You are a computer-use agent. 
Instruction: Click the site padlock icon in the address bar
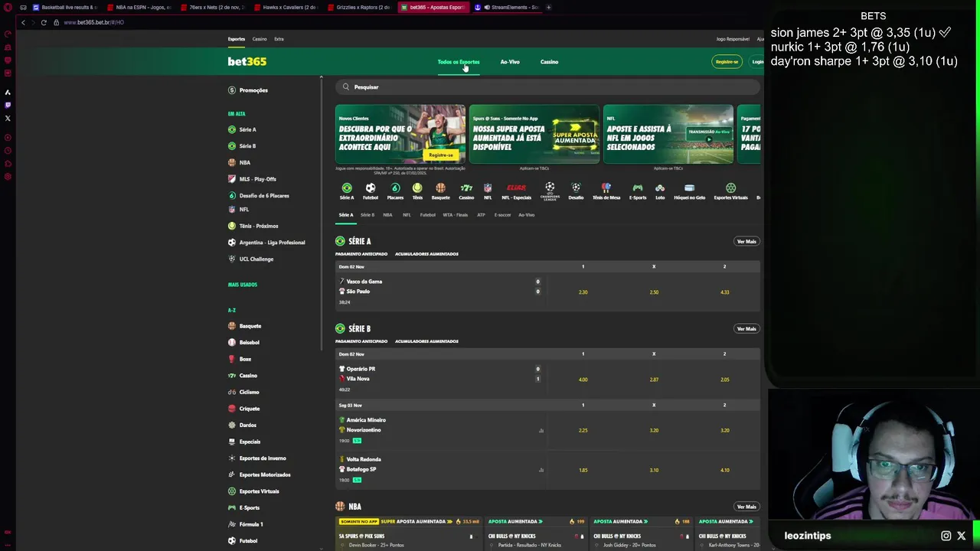(56, 22)
